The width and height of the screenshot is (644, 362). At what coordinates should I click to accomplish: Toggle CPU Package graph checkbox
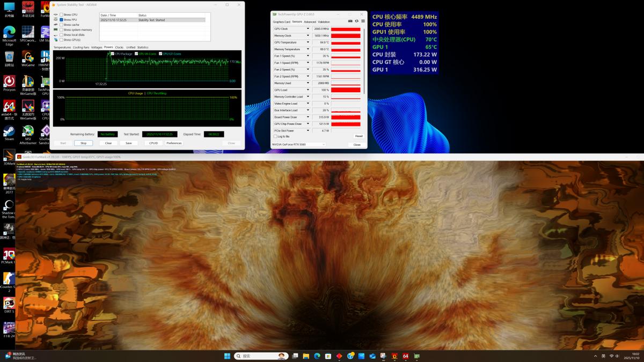(112, 54)
